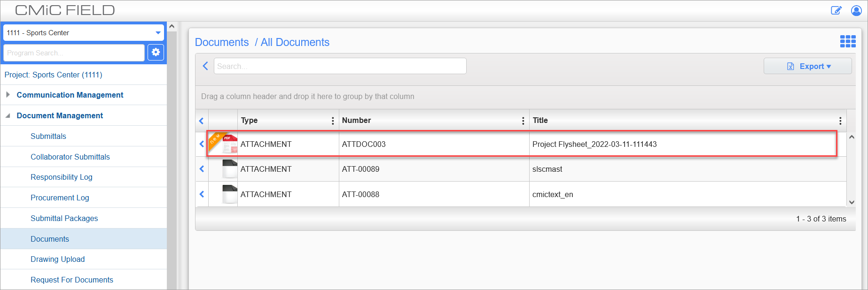The height and width of the screenshot is (290, 868).
Task: Open Number column options menu
Action: point(523,121)
